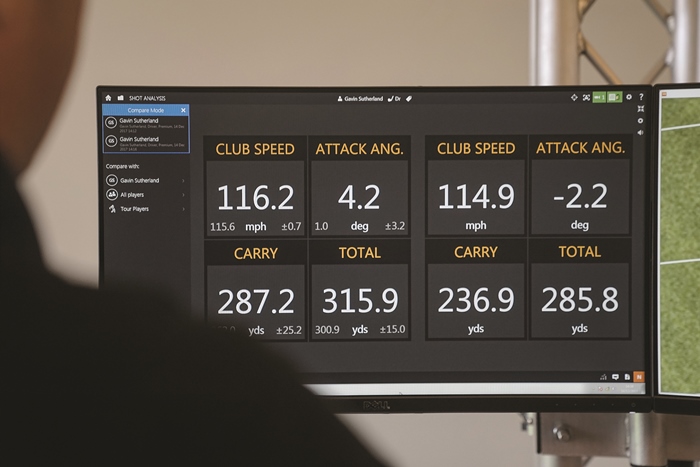This screenshot has width=700, height=467.
Task: Click the Windows taskbar clock
Action: [x=630, y=389]
